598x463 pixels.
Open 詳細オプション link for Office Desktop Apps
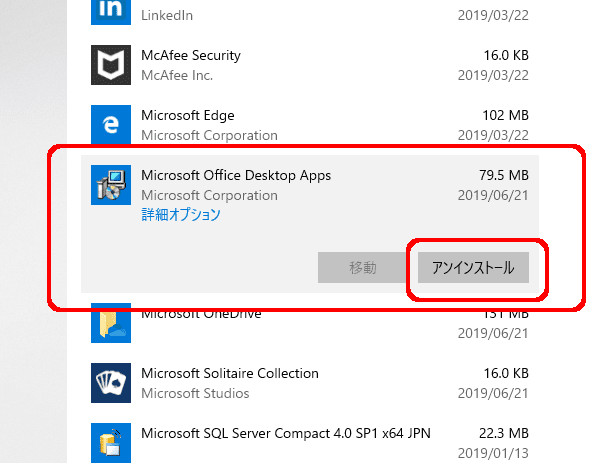click(x=181, y=214)
